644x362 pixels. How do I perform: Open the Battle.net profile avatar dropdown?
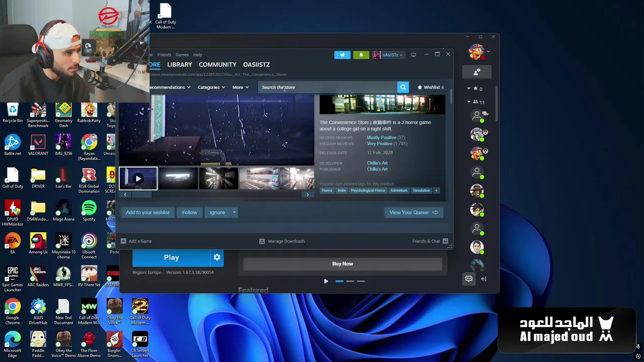[x=479, y=51]
